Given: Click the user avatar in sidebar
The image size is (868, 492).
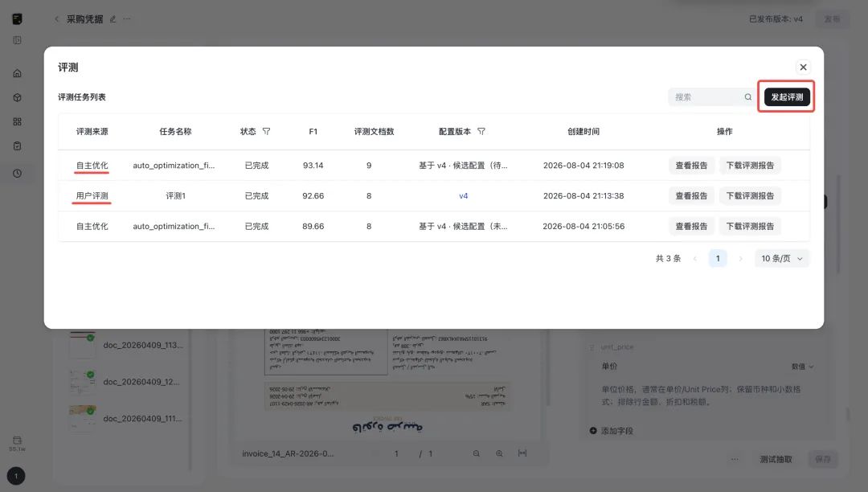Looking at the screenshot, I should tap(16, 476).
